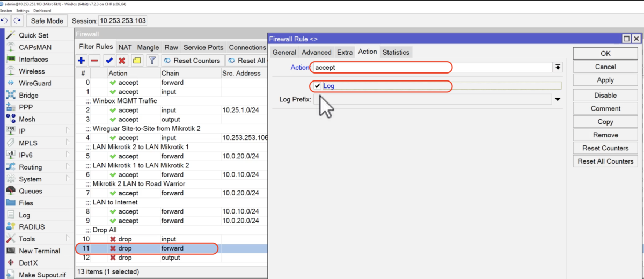Viewport: 644px width, 279px height.
Task: Switch to the Connections tab
Action: pos(247,47)
